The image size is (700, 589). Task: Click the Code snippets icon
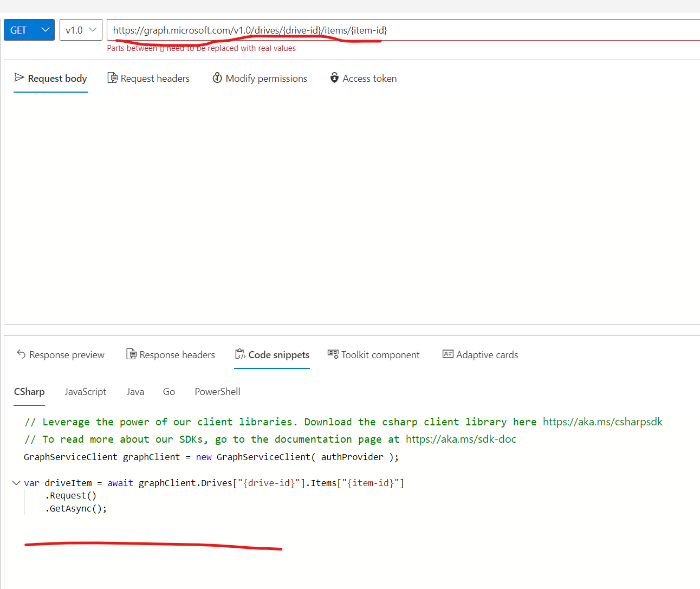point(240,354)
